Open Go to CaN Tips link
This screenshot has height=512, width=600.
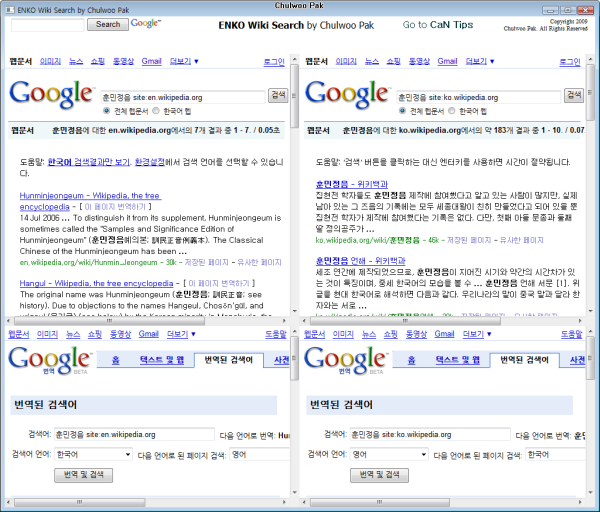pos(438,25)
